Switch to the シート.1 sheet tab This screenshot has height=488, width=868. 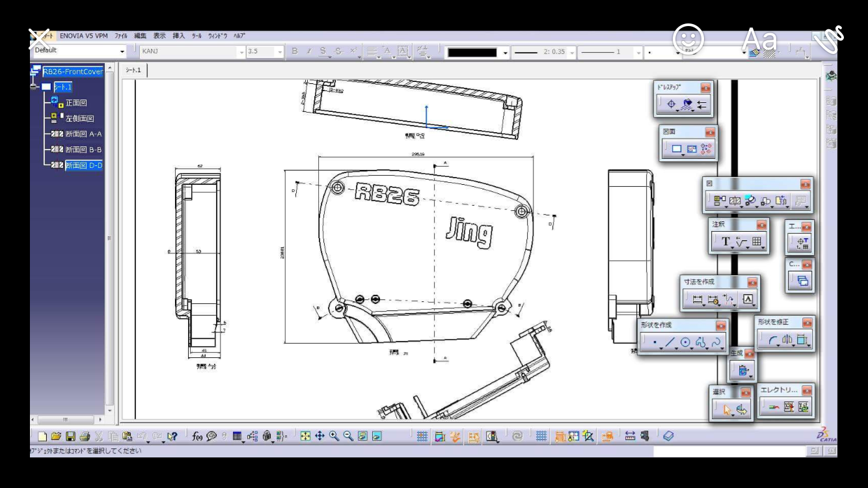coord(135,70)
